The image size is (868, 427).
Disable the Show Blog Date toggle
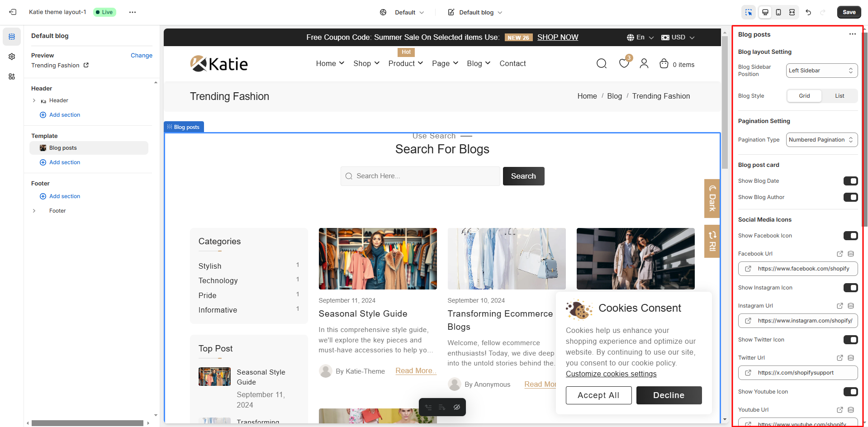point(850,181)
